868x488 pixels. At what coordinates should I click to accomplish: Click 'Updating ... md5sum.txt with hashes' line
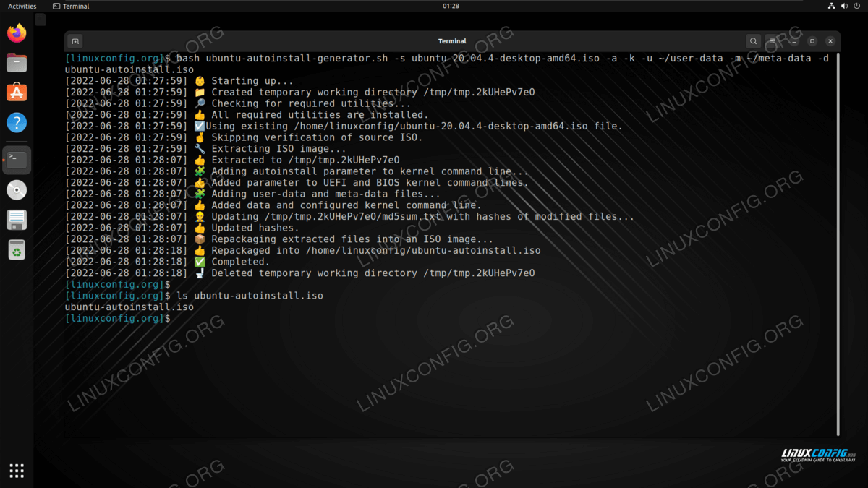(x=349, y=216)
